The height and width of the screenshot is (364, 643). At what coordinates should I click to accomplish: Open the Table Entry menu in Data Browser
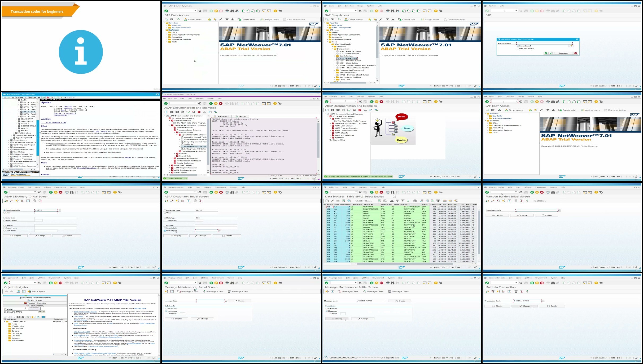(x=334, y=187)
